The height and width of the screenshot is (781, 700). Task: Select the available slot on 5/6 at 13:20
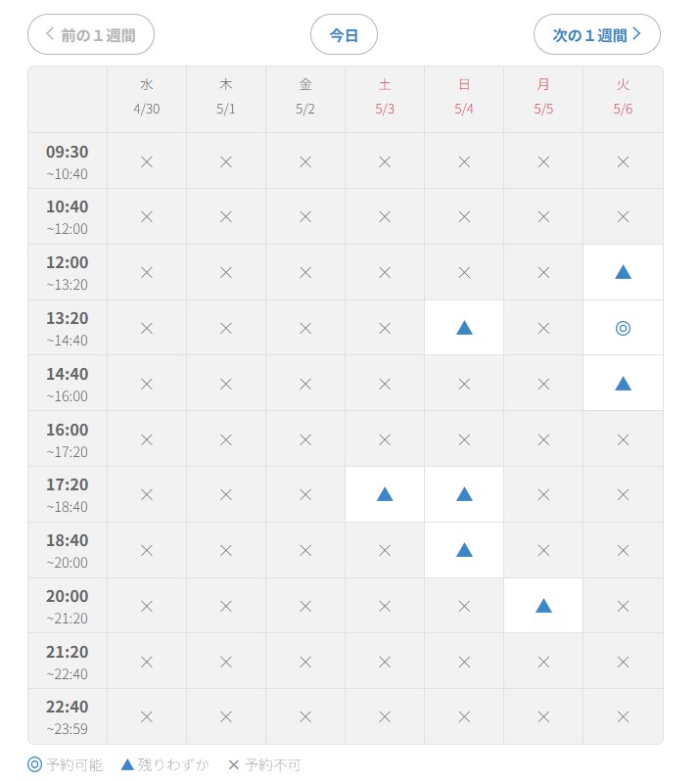[623, 328]
